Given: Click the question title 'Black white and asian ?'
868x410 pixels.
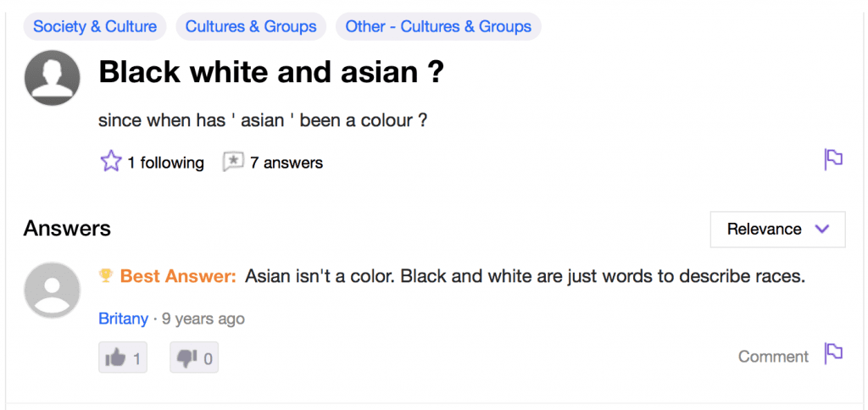Looking at the screenshot, I should pyautogui.click(x=271, y=72).
